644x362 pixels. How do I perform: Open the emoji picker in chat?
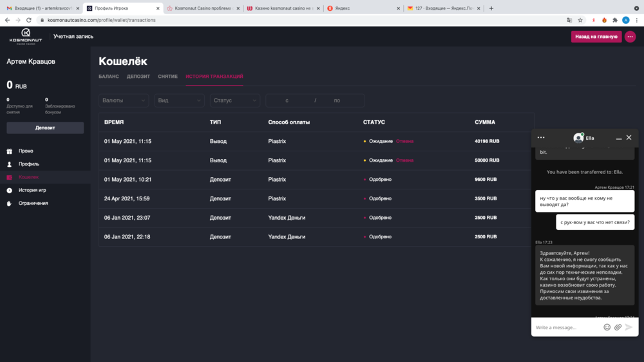click(x=607, y=327)
